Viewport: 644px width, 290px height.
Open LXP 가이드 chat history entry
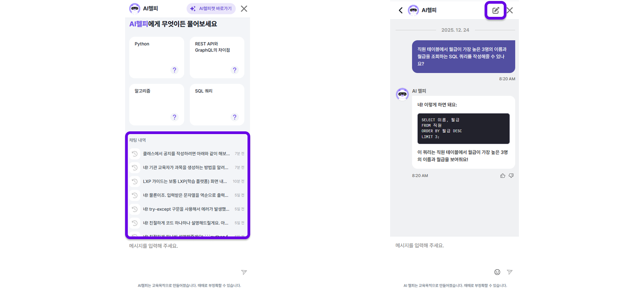click(185, 181)
